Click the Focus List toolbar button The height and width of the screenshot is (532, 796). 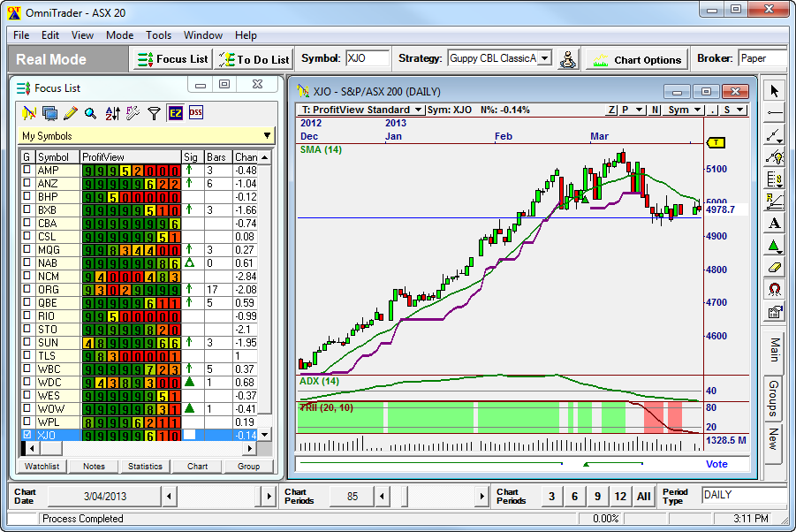tap(172, 59)
